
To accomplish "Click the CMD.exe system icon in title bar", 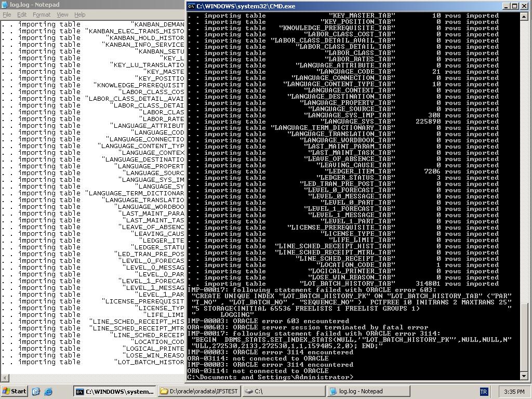I will tap(191, 6).
